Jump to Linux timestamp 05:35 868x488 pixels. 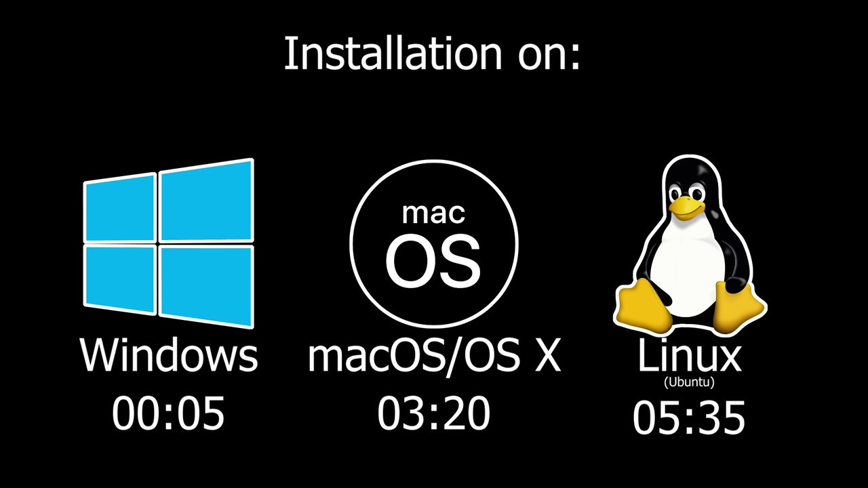(x=689, y=417)
